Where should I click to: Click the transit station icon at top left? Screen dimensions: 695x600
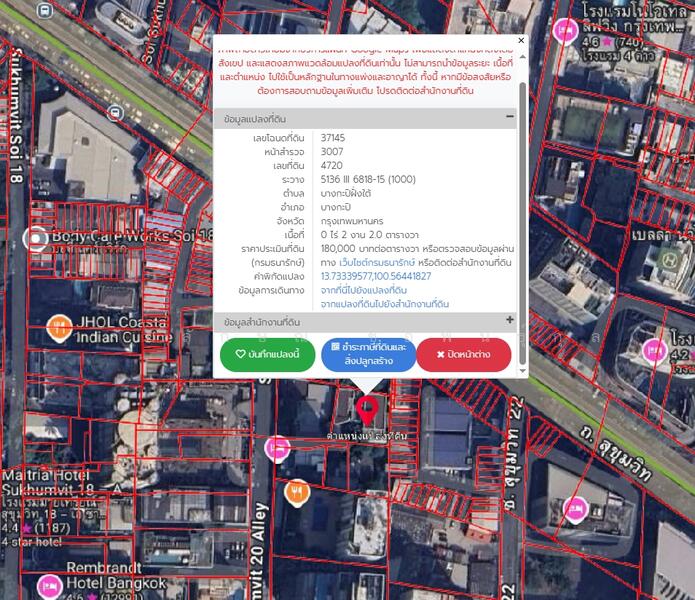(x=44, y=11)
